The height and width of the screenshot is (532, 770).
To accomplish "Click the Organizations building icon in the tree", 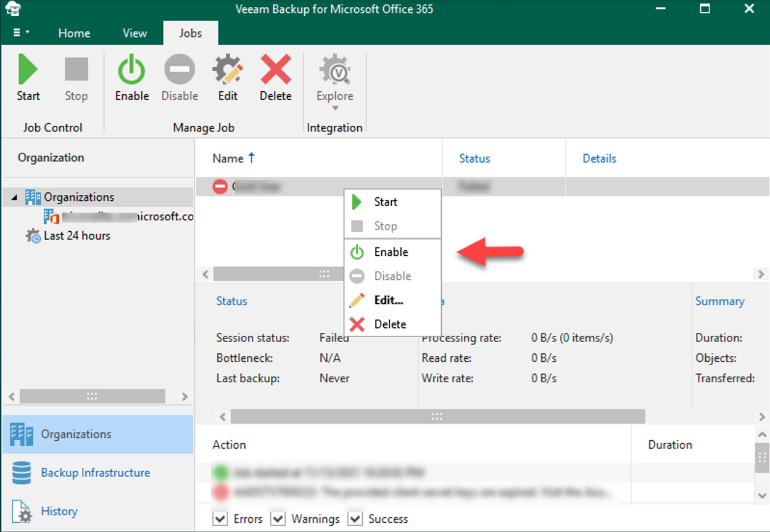I will (33, 197).
